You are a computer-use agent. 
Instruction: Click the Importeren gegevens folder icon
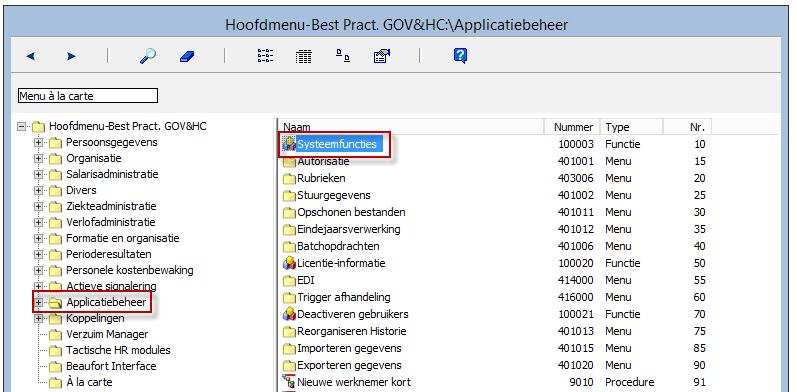click(289, 349)
